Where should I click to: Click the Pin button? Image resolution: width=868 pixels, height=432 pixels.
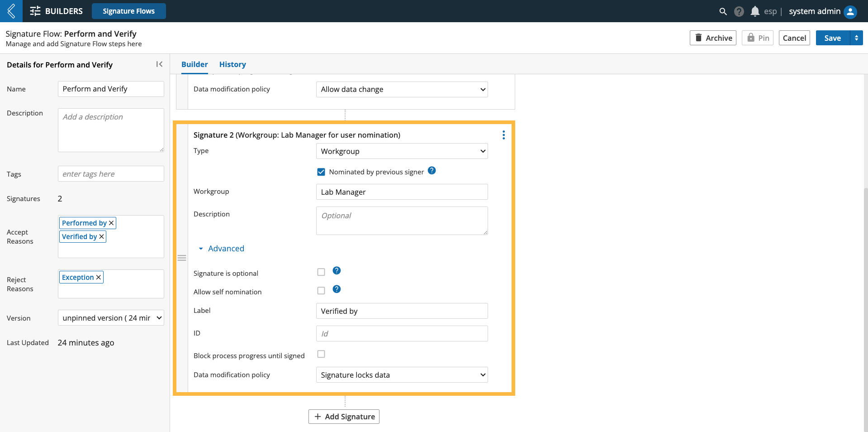[758, 38]
